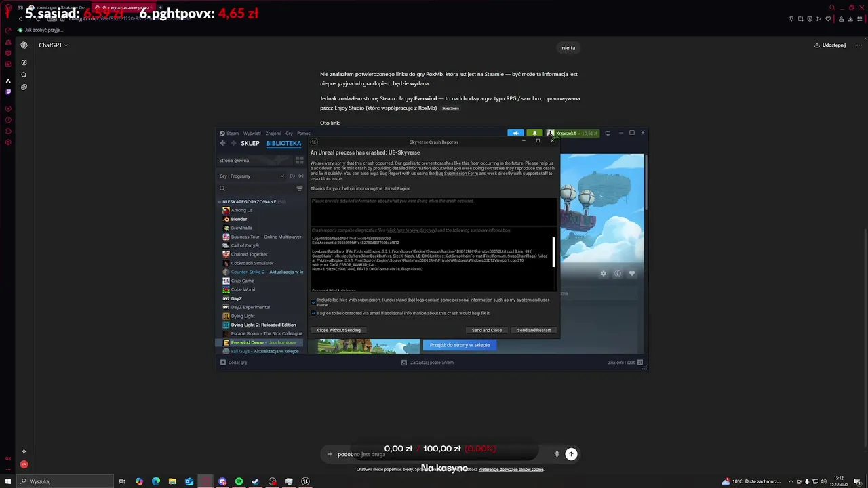Select Counter-Strike 2 in library list
The image size is (868, 488).
click(262, 272)
